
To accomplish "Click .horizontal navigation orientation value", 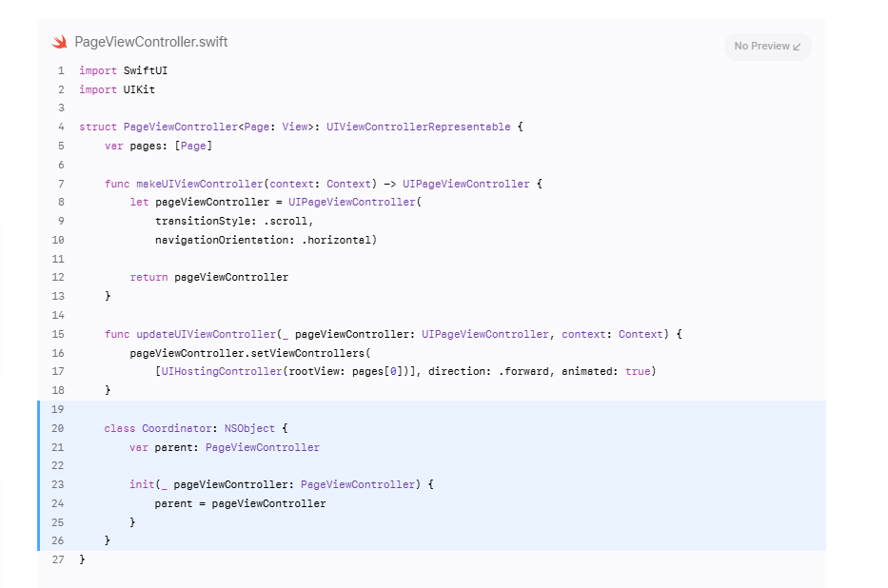I will tap(336, 240).
